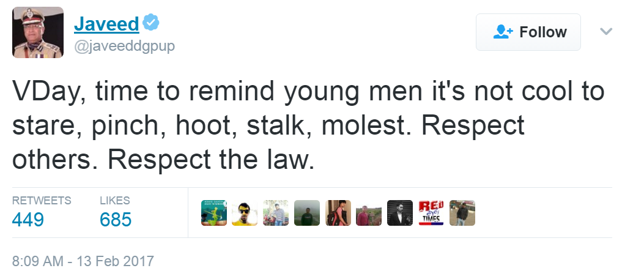Open the tweet options dropdown arrow
The width and height of the screenshot is (644, 279).
(x=606, y=31)
